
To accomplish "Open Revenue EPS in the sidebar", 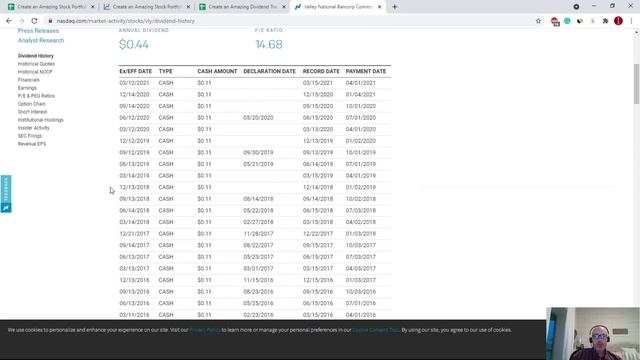I will point(31,144).
